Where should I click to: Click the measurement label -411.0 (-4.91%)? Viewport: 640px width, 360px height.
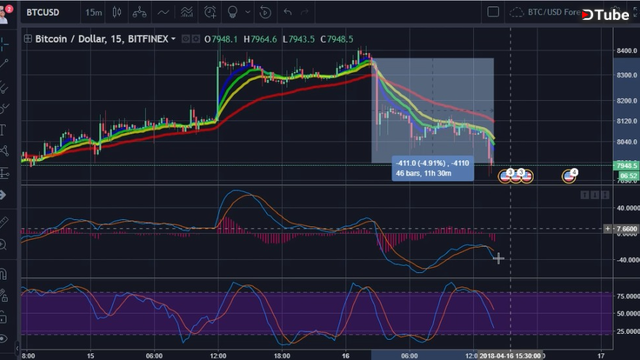pyautogui.click(x=433, y=168)
